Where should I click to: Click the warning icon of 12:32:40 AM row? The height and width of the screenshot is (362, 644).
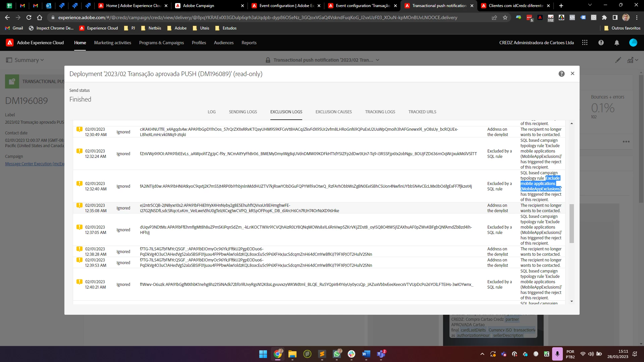(x=79, y=184)
